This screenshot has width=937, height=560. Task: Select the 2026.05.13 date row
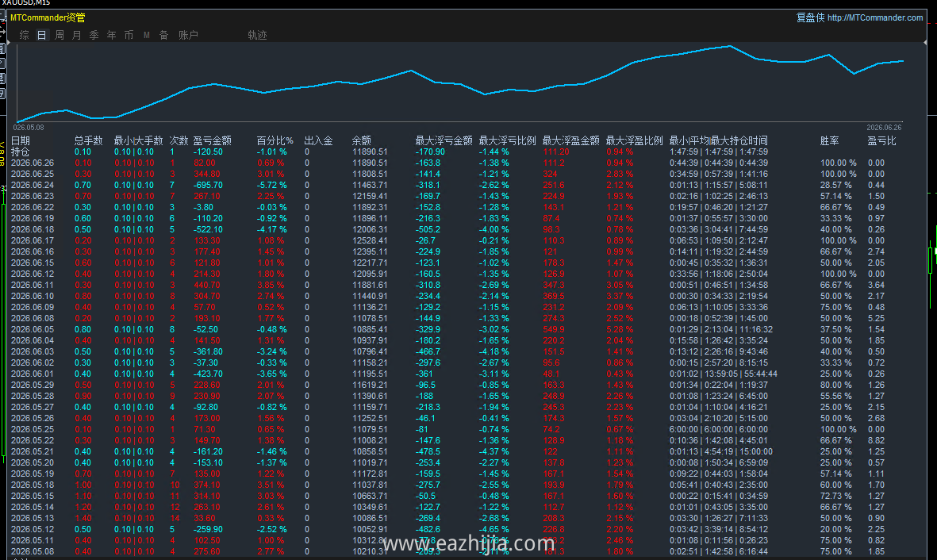pos(33,518)
